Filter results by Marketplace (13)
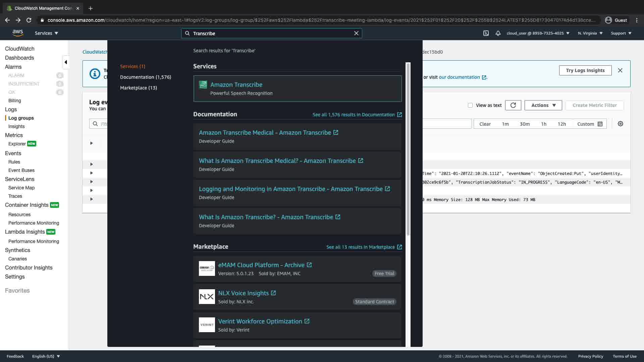Viewport: 644px width, 362px height. point(138,88)
